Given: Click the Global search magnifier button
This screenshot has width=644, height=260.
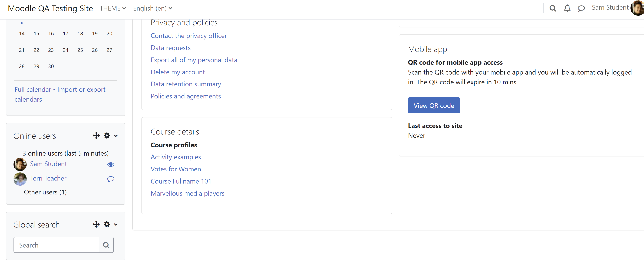Looking at the screenshot, I should click(x=106, y=245).
